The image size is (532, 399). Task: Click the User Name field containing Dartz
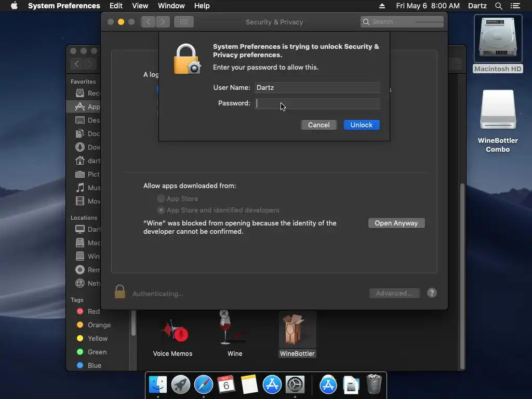coord(317,87)
